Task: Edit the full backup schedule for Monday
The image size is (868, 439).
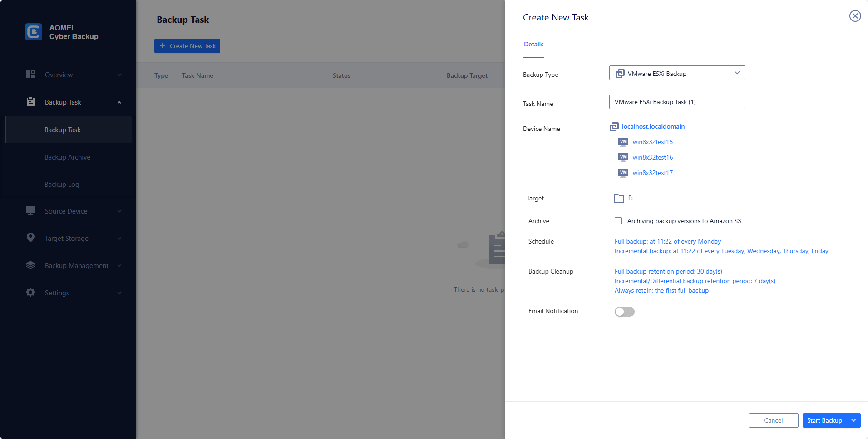Action: pos(668,241)
